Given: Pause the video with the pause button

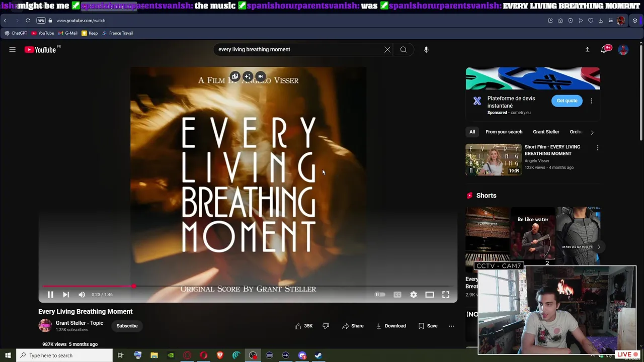Looking at the screenshot, I should click(50, 295).
